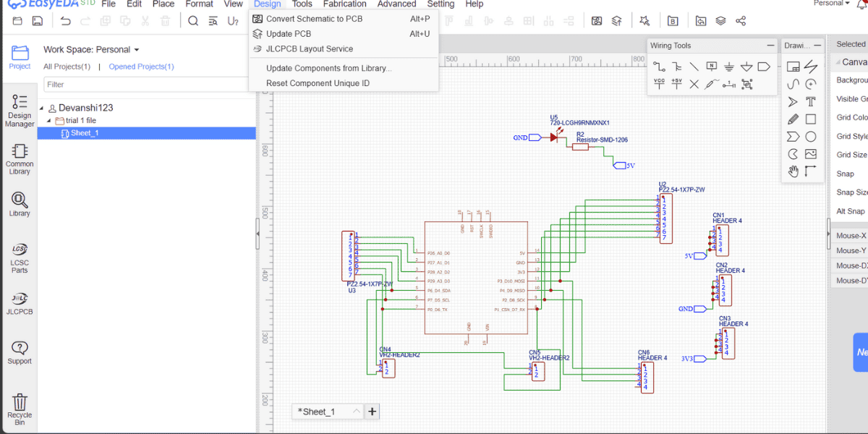This screenshot has width=868, height=434.
Task: Select the Net Label tool
Action: pyautogui.click(x=712, y=66)
